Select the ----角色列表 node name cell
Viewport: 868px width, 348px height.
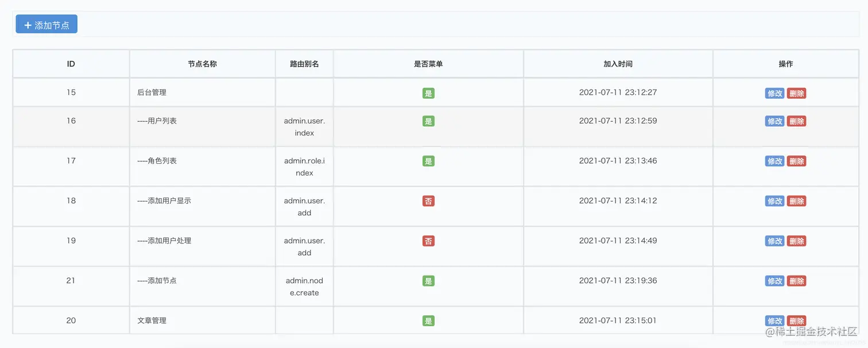[x=202, y=167]
